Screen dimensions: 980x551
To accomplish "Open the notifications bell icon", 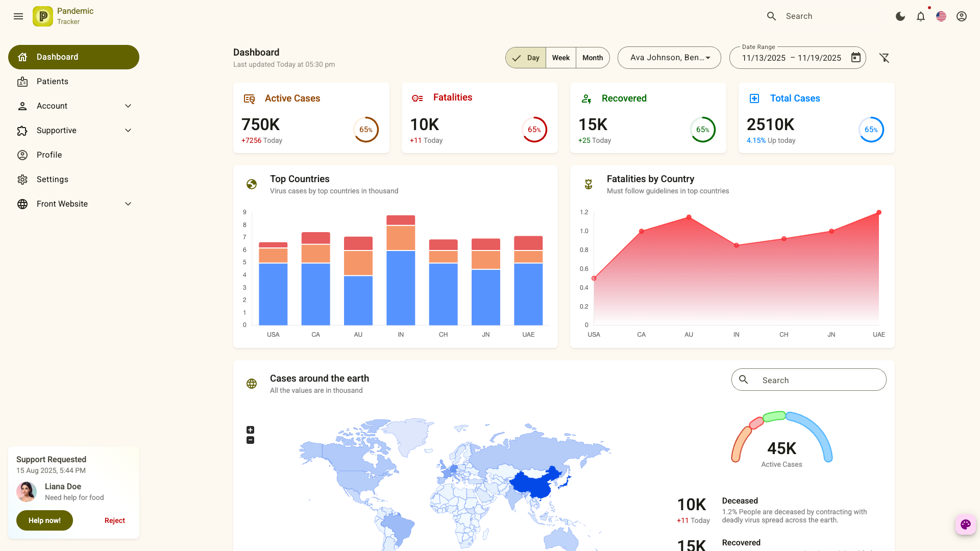I will pyautogui.click(x=921, y=16).
